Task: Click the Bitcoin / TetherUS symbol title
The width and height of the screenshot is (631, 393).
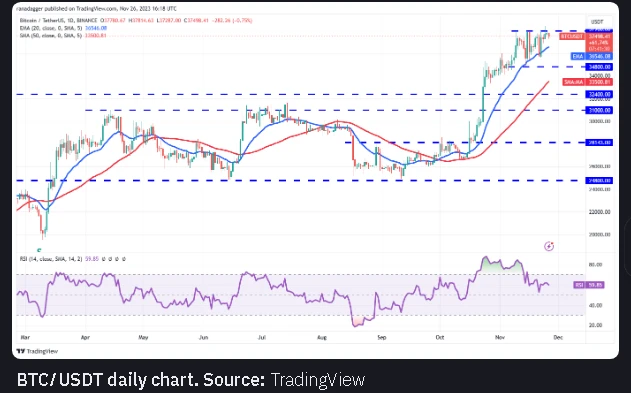Action: tap(58, 21)
